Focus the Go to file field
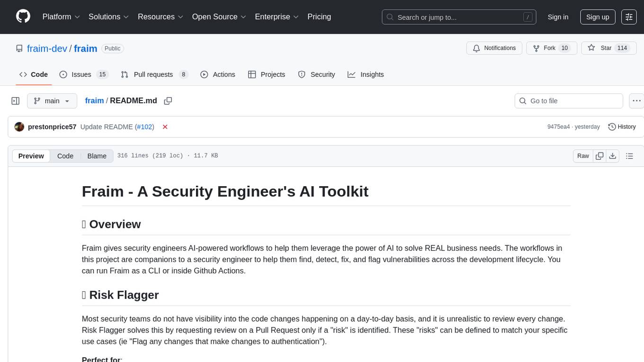 coord(569,101)
